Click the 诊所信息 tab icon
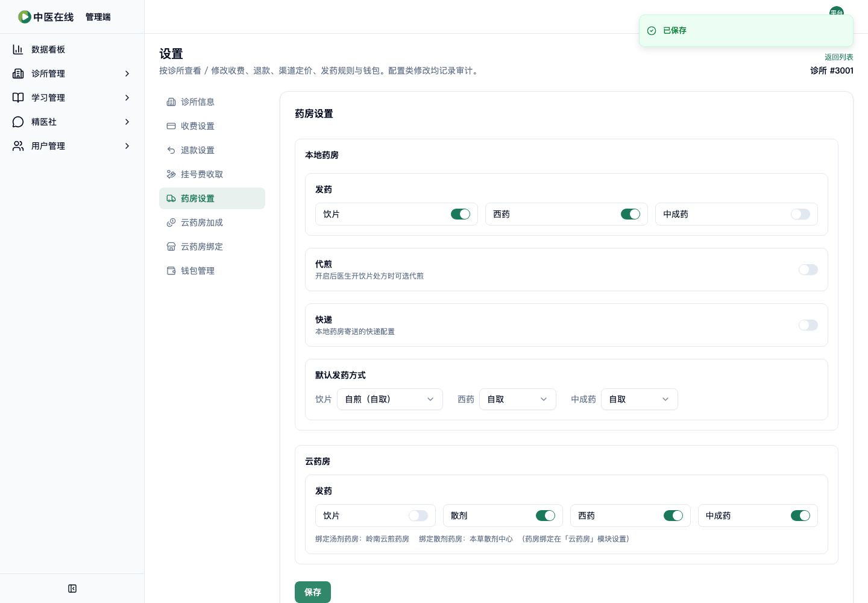The width and height of the screenshot is (868, 603). coord(171,102)
